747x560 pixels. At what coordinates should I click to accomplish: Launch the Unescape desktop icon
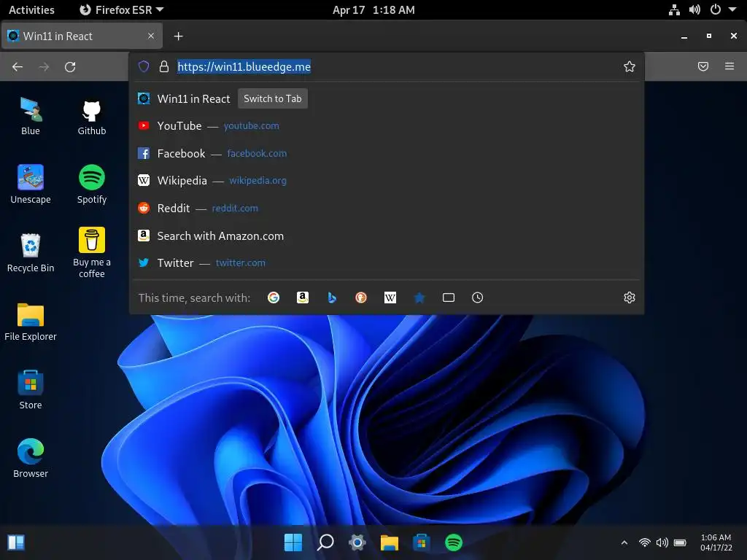tap(31, 184)
